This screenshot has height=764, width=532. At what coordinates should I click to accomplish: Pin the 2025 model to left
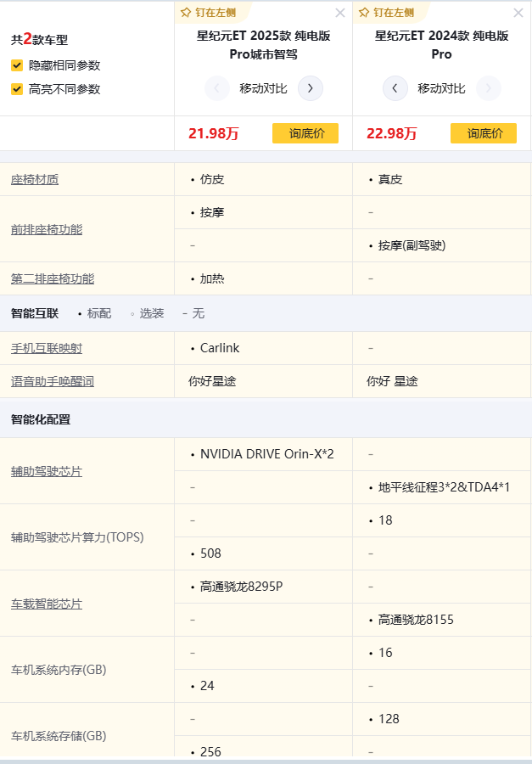pos(209,13)
